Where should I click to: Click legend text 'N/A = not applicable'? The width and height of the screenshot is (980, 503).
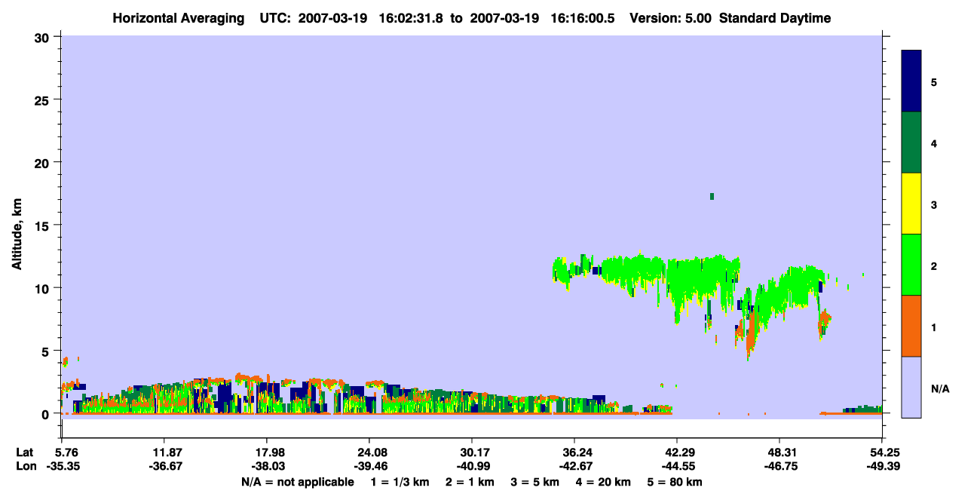click(297, 482)
